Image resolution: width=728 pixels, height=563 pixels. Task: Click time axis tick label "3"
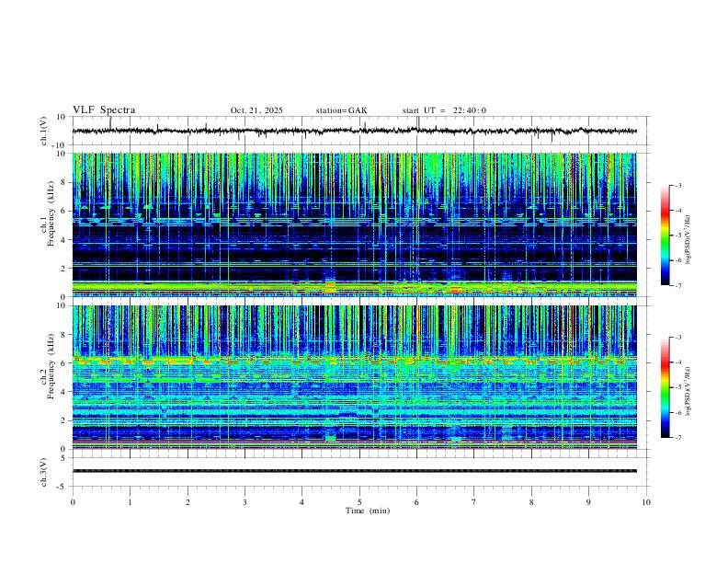click(245, 502)
